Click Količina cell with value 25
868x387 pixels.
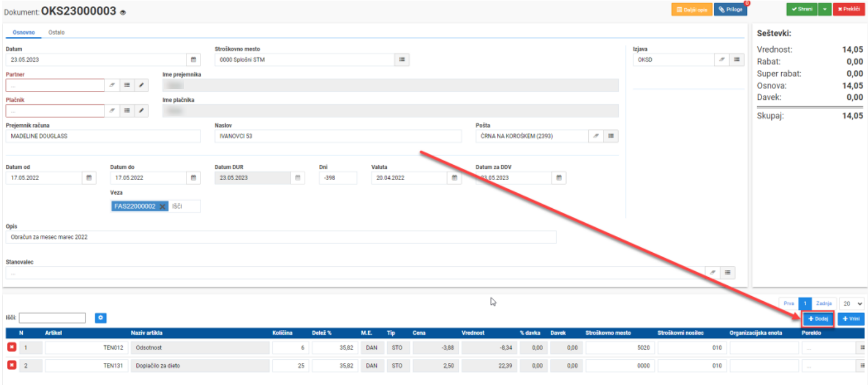click(x=290, y=366)
